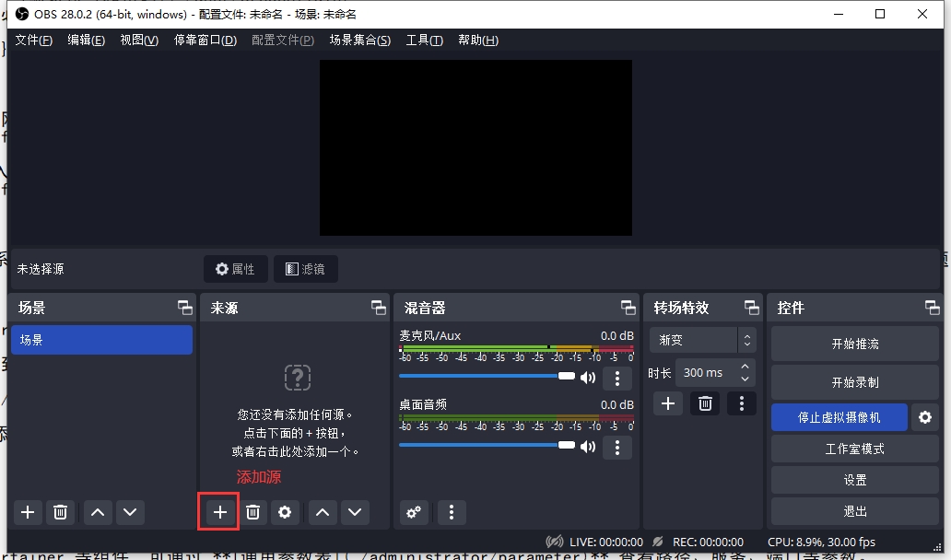The image size is (951, 560).
Task: Click the add source plus button
Action: tap(219, 512)
